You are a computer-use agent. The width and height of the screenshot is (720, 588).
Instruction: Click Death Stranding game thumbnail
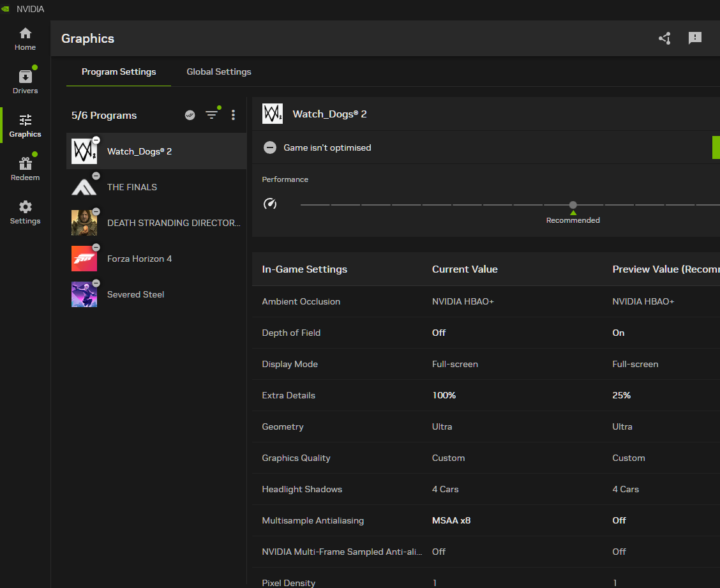[84, 223]
